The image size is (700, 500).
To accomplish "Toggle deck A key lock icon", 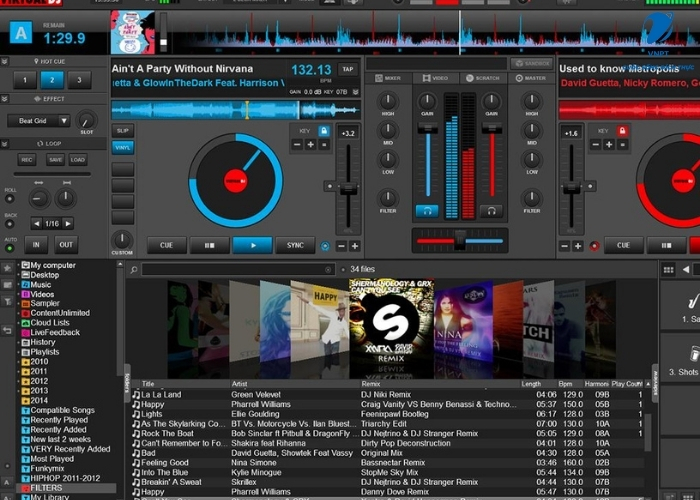I will point(324,131).
